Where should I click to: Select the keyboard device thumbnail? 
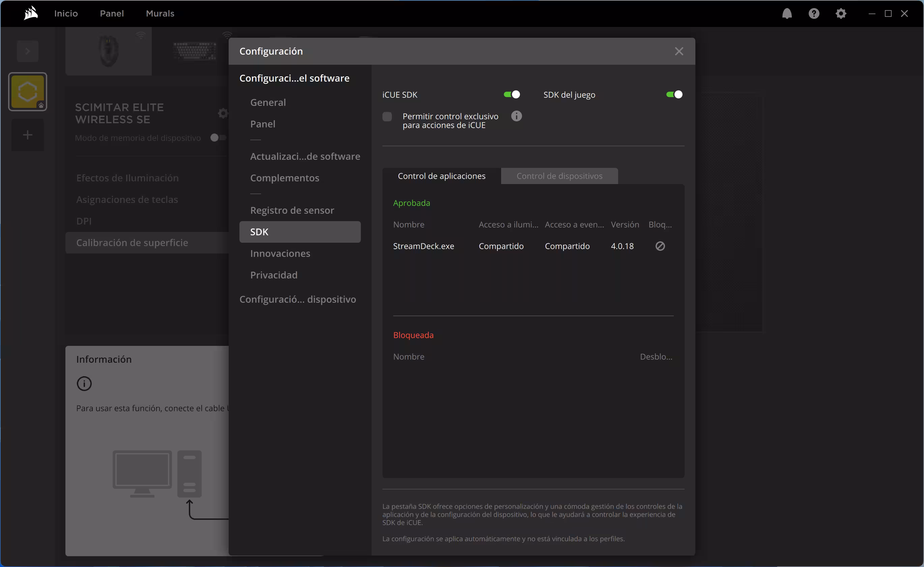click(195, 51)
